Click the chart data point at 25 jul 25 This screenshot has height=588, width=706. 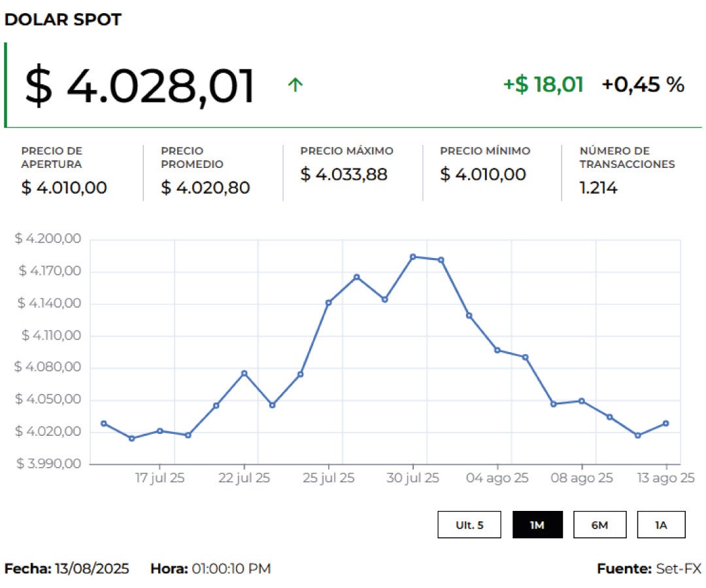329,302
